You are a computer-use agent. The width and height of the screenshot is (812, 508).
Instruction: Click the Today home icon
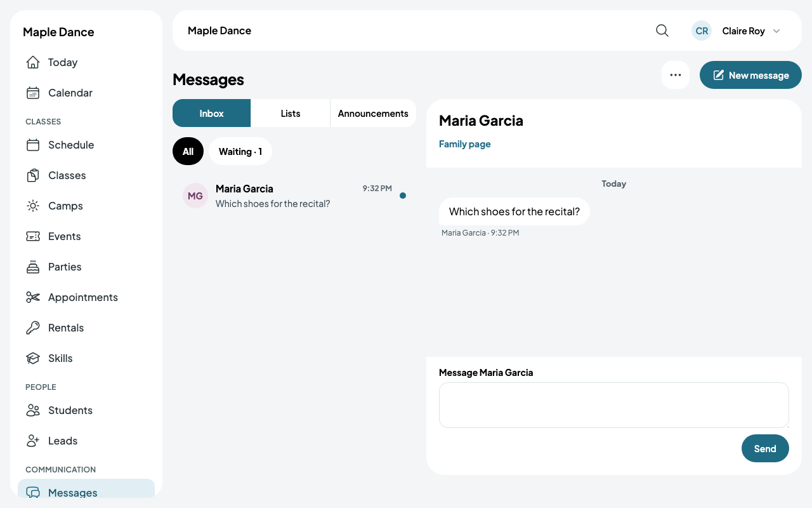33,62
